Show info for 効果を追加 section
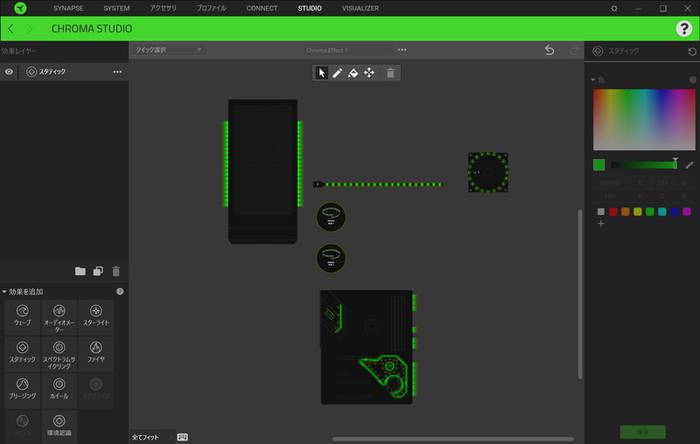This screenshot has height=444, width=700. [x=120, y=291]
